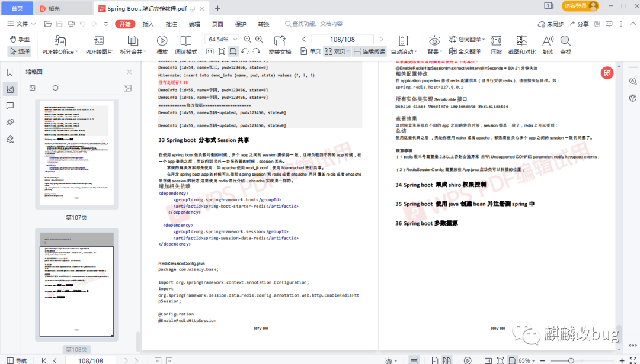Switch to 插入 ribbon tab
This screenshot has width=640, height=364.
[148, 24]
